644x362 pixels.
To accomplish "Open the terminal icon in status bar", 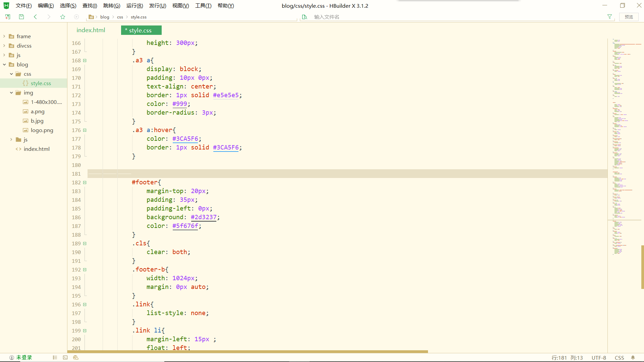I will [65, 358].
